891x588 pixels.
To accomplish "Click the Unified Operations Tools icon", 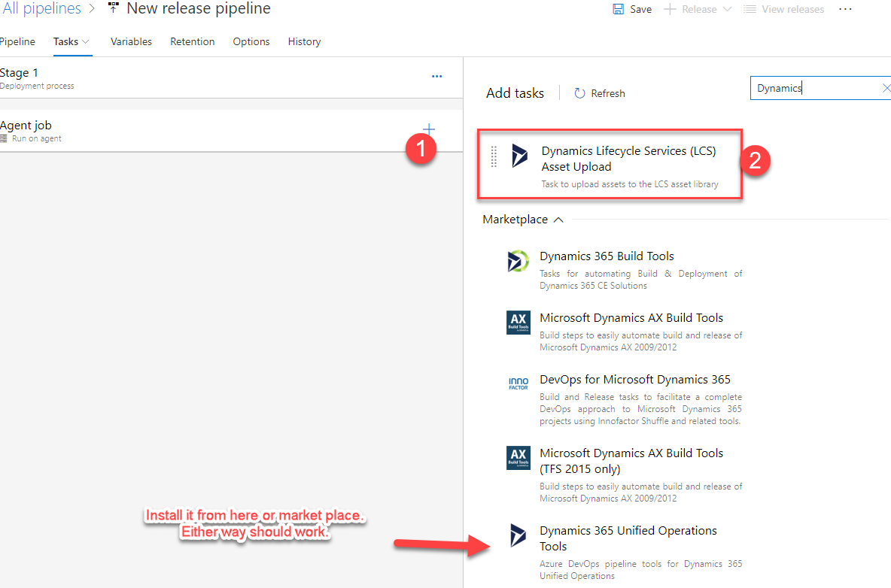I will 518,535.
